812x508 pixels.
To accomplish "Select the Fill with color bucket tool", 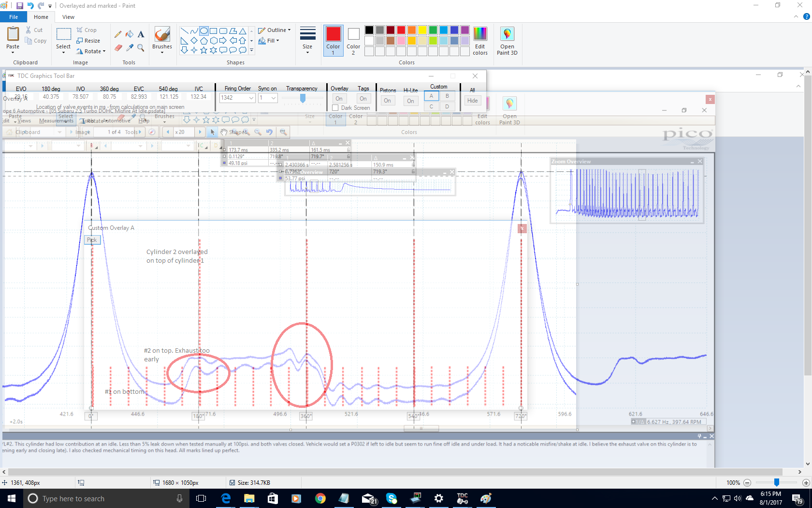I will click(130, 34).
